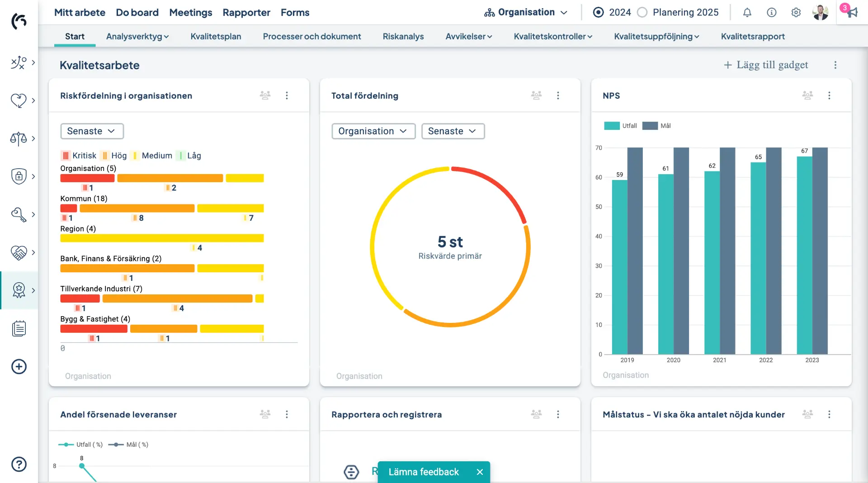
Task: Open the notifications bell
Action: click(747, 13)
